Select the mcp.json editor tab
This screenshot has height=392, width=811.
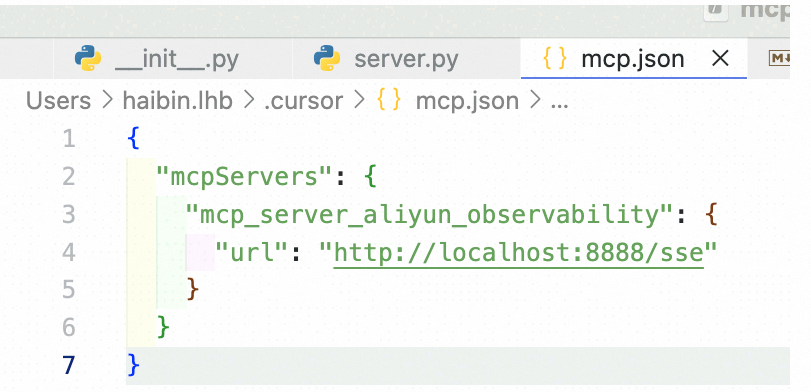point(634,58)
